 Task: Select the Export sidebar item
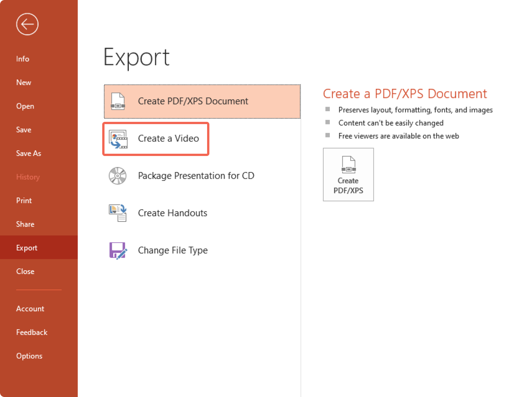click(x=39, y=248)
